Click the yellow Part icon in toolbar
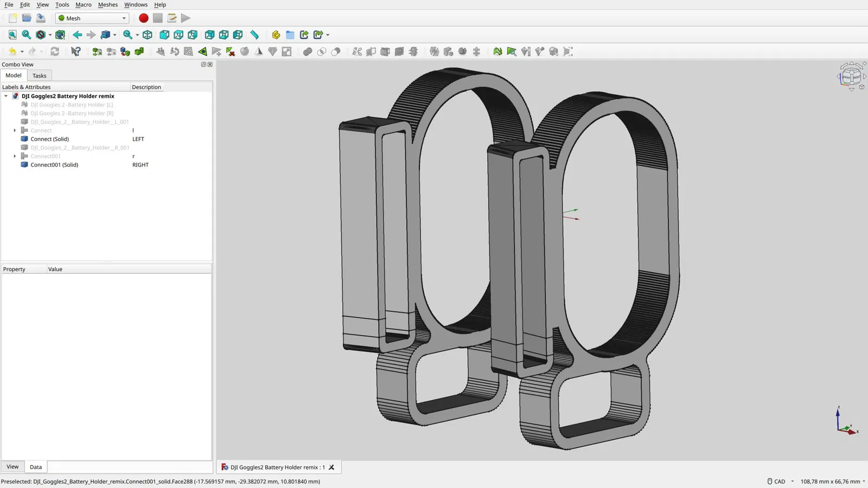 (276, 35)
